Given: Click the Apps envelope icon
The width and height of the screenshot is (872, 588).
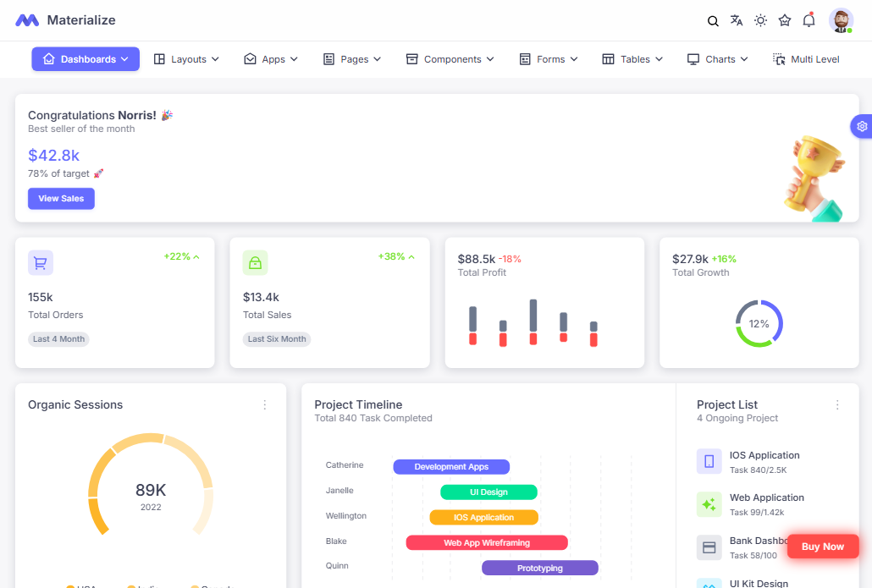Looking at the screenshot, I should click(251, 59).
